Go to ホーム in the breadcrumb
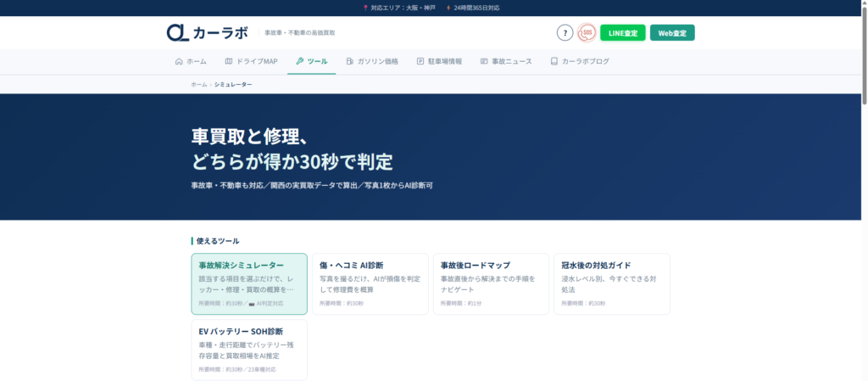The height and width of the screenshot is (381, 868). point(198,84)
